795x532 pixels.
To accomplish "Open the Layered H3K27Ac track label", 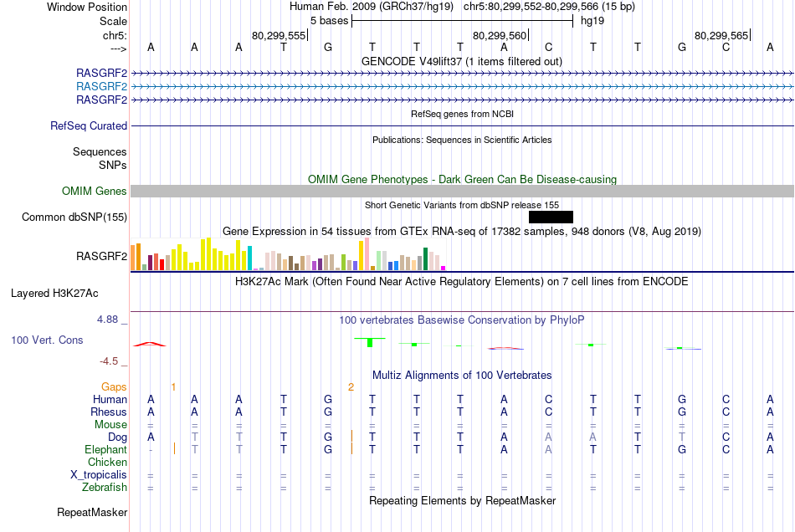I will pos(54,294).
